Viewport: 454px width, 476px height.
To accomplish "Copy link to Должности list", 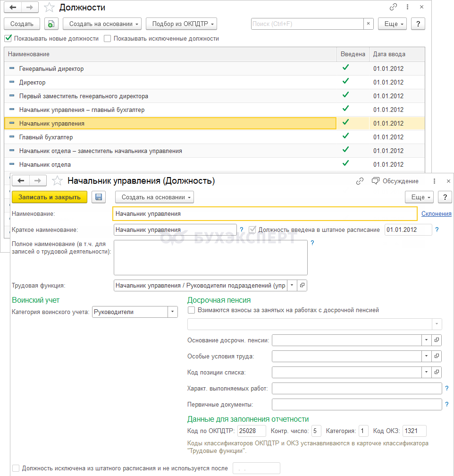I will (x=393, y=7).
